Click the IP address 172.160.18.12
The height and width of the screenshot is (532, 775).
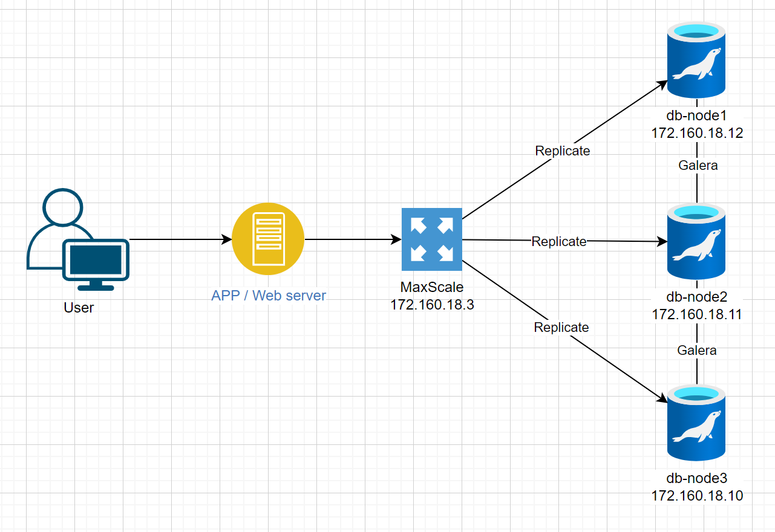click(x=697, y=133)
